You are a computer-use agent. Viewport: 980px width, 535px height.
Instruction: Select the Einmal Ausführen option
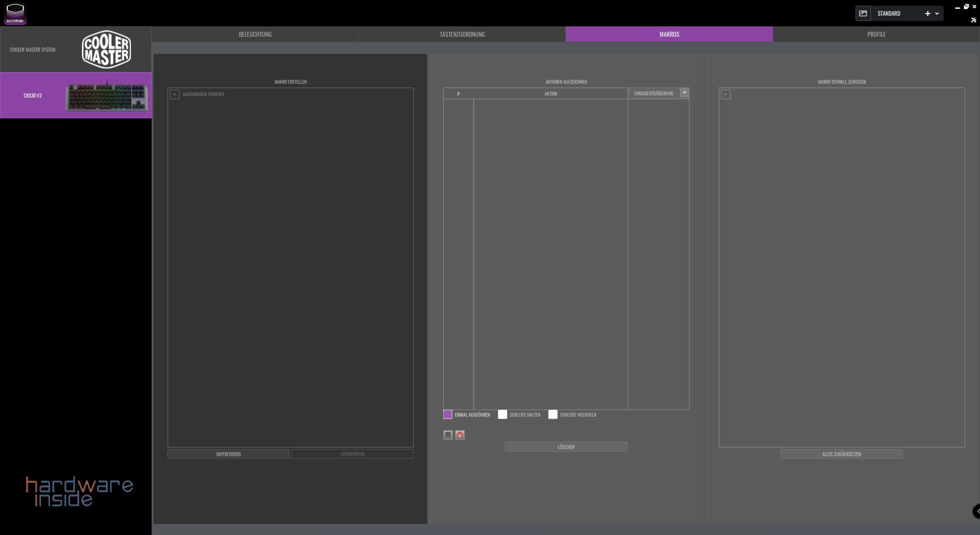(448, 414)
